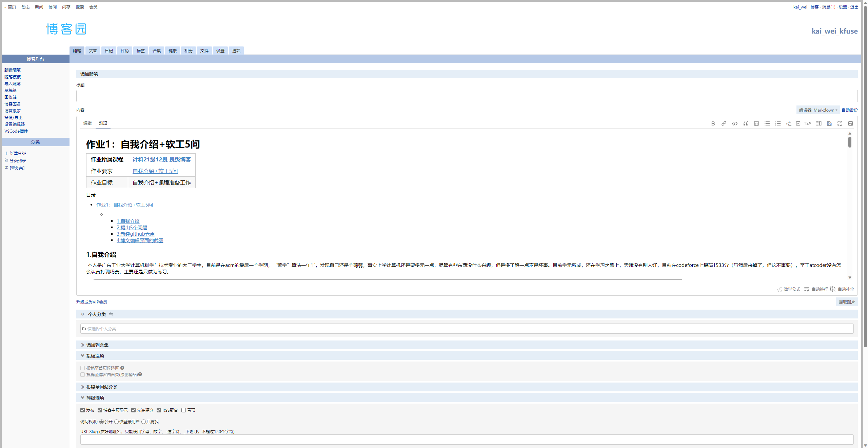Viewport: 868px width, 448px height.
Task: Open the 标签 tab
Action: coord(141,51)
